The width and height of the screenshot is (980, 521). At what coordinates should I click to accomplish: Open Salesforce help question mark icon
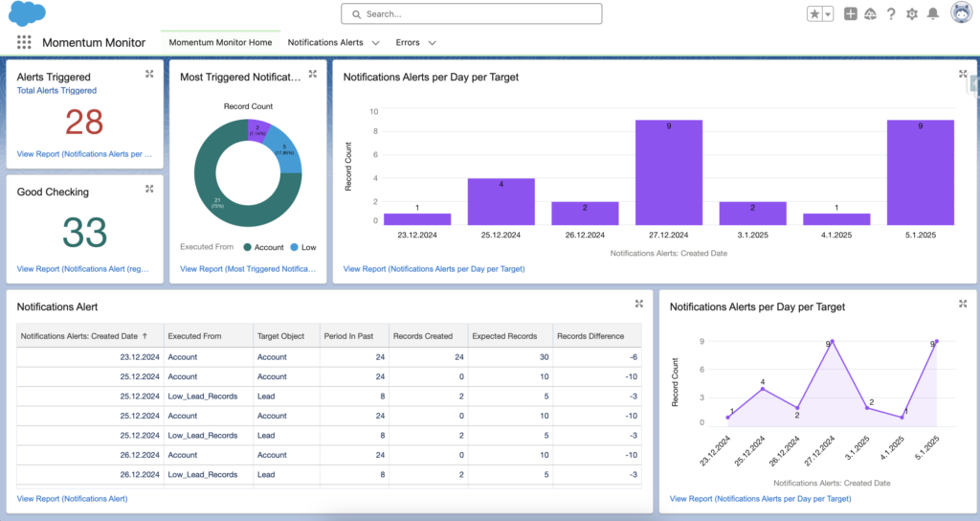[891, 13]
